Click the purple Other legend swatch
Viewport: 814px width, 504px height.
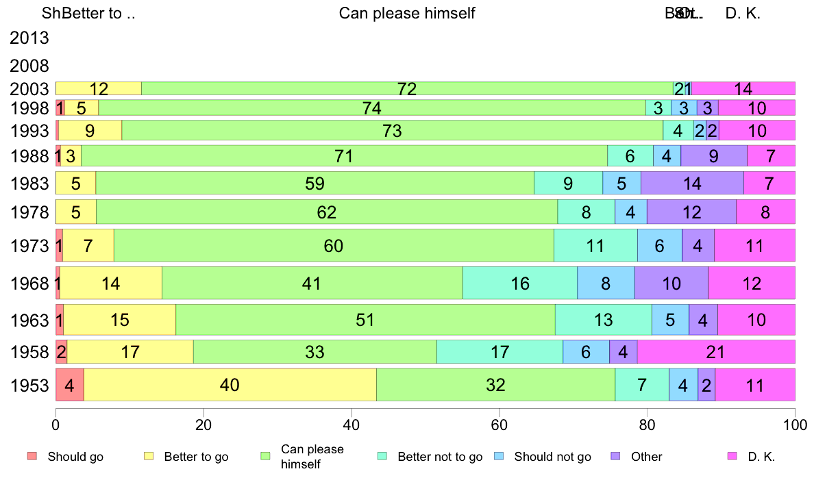[616, 456]
